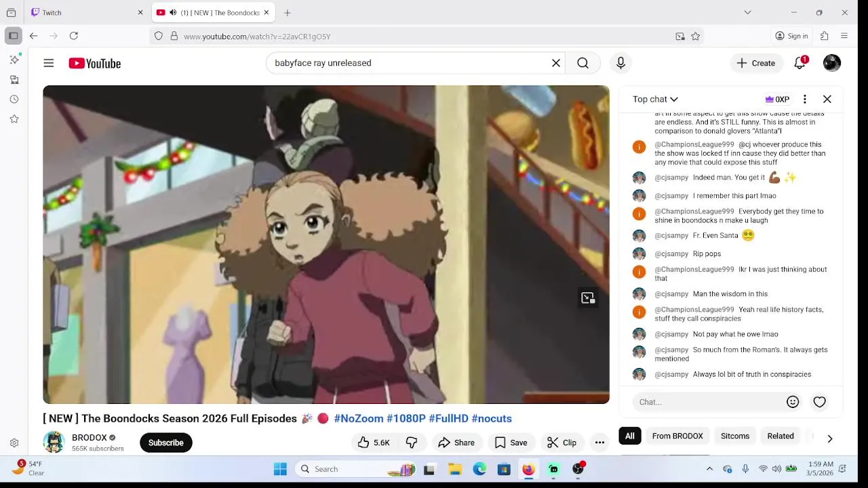The image size is (868, 488).
Task: Bookmark this page with the star
Action: click(695, 36)
